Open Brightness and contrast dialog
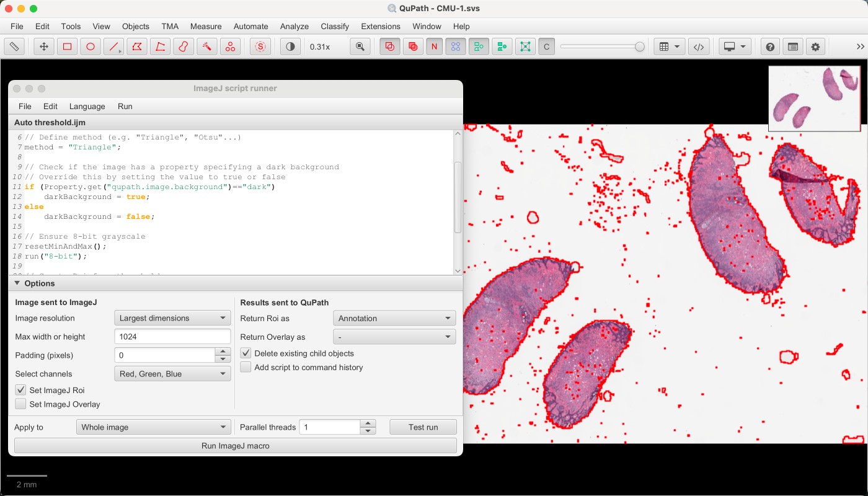This screenshot has width=868, height=496. click(290, 46)
